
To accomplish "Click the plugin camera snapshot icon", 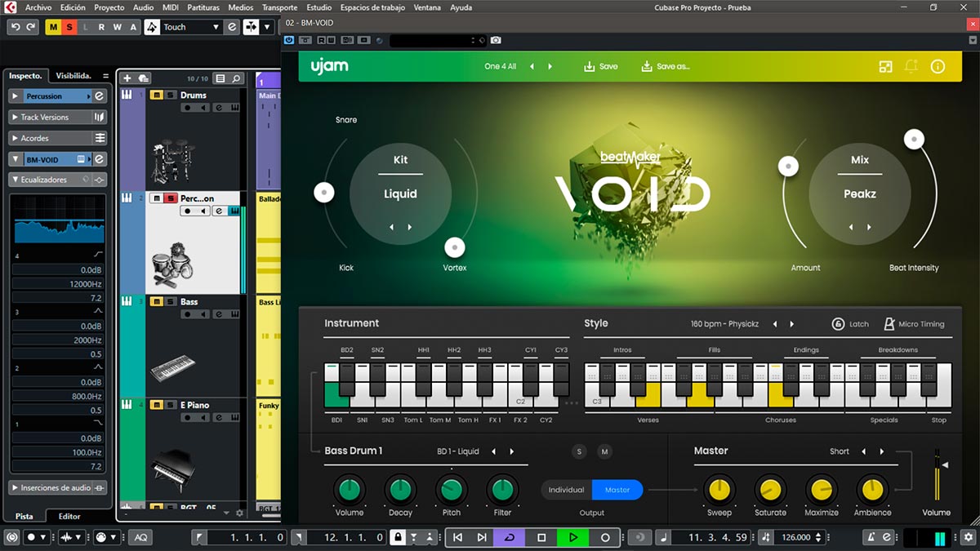I will [x=496, y=40].
